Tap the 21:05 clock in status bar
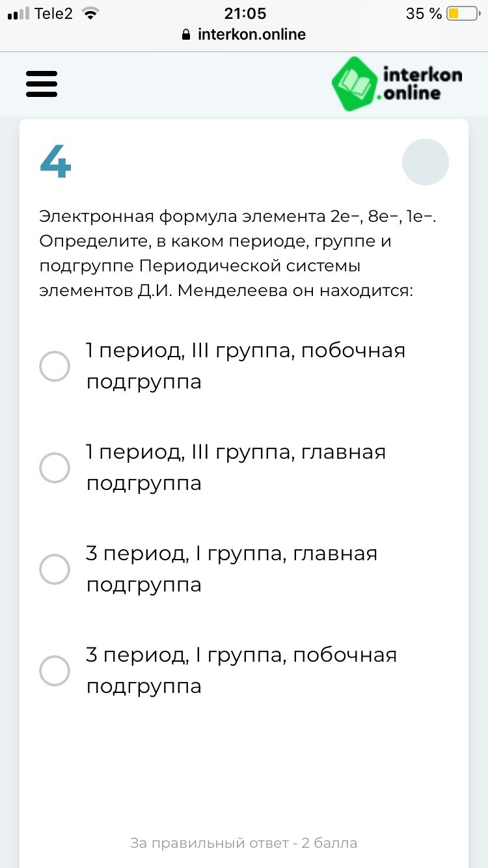488x868 pixels. [245, 14]
